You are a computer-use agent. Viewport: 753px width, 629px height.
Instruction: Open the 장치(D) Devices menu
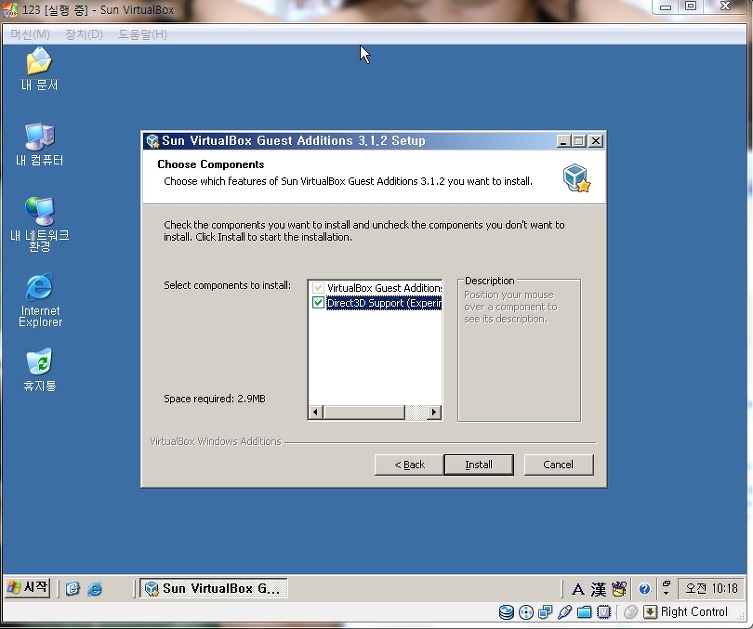pyautogui.click(x=84, y=35)
